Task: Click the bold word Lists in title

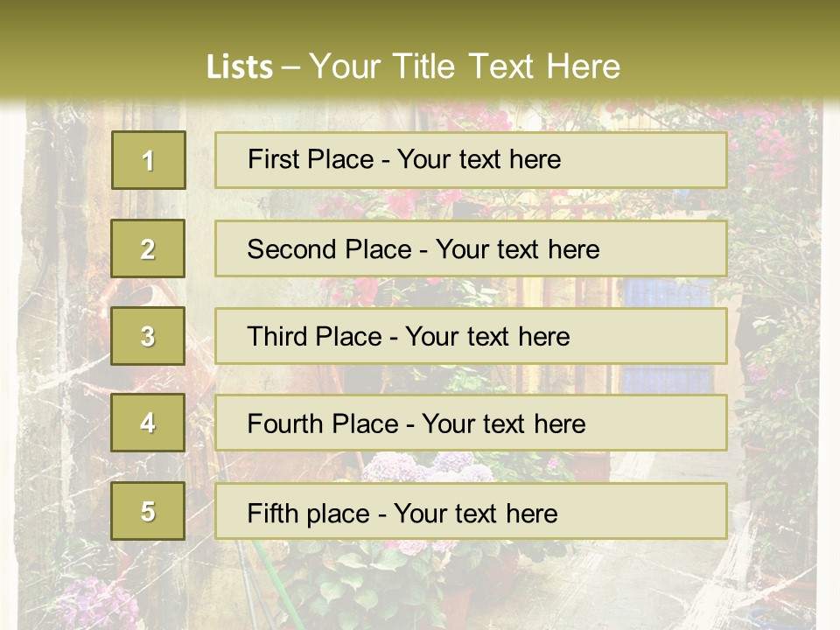Action: [240, 66]
